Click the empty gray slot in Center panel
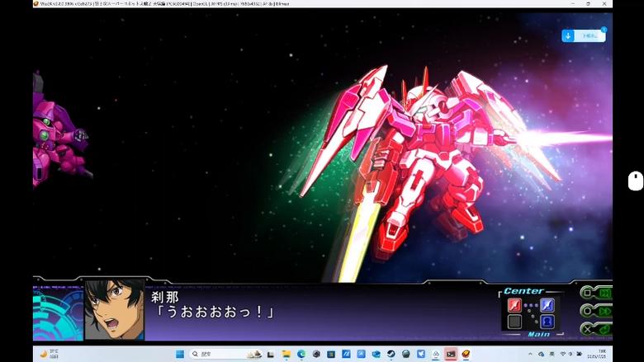The width and height of the screenshot is (644, 362). click(514, 322)
